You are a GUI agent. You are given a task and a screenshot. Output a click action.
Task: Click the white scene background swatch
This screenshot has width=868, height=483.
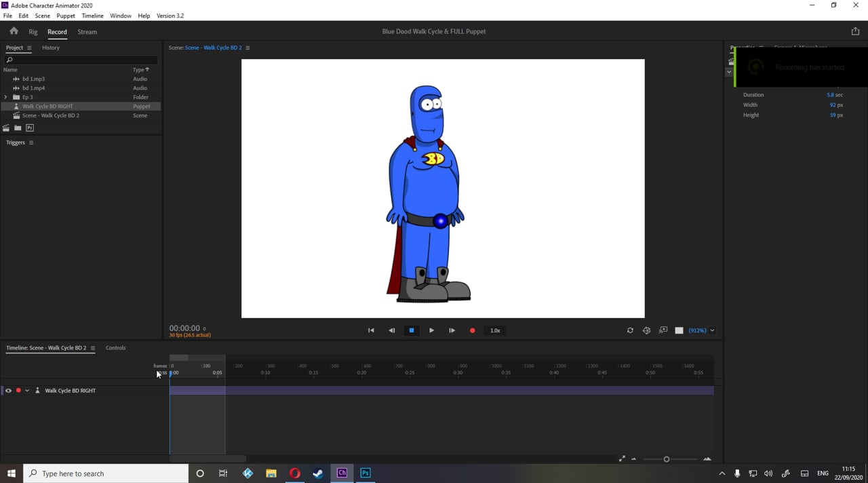pos(679,330)
